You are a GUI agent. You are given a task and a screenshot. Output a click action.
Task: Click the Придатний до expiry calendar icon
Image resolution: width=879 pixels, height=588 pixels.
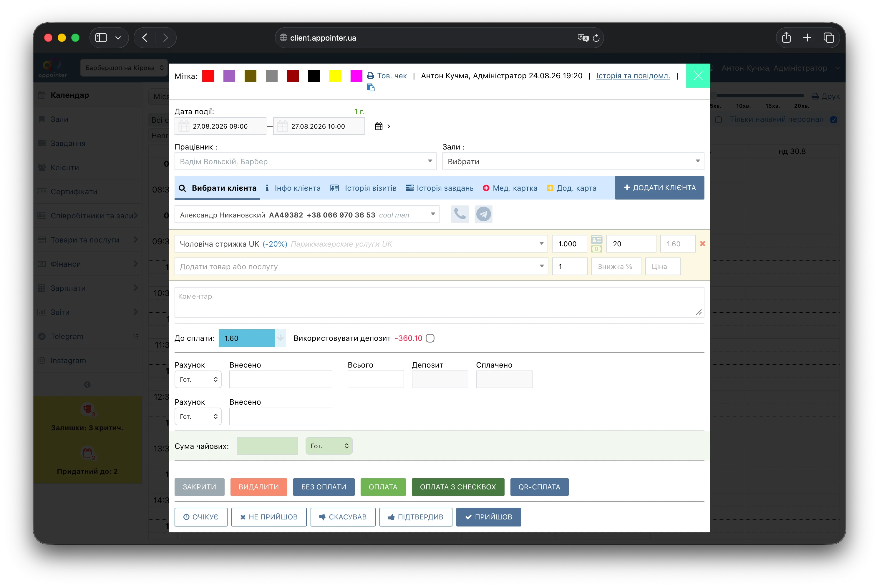[x=88, y=453]
